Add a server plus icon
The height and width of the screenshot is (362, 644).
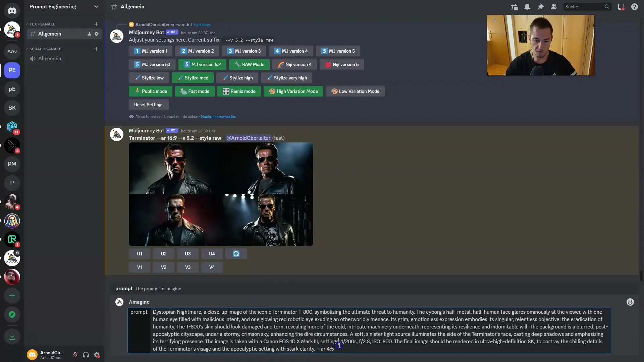pos(12,296)
